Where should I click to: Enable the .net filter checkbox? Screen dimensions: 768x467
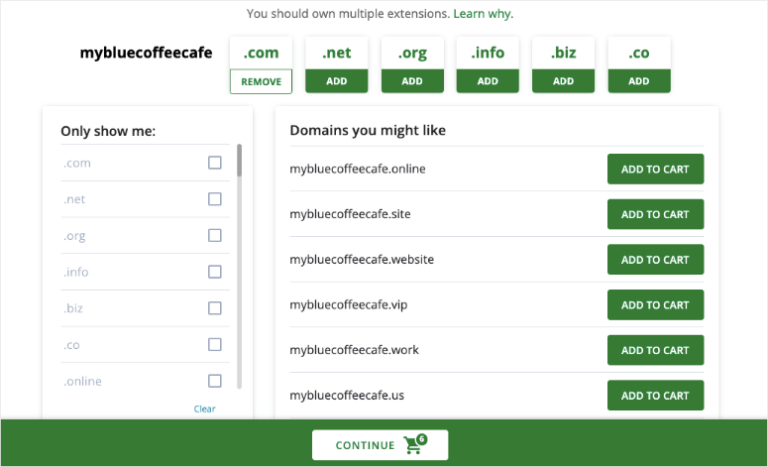[x=215, y=199]
